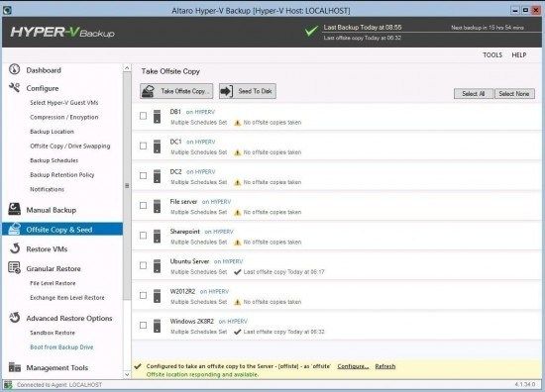Click the W2012R2 server icon
This screenshot has width=545, height=392.
[x=158, y=296]
